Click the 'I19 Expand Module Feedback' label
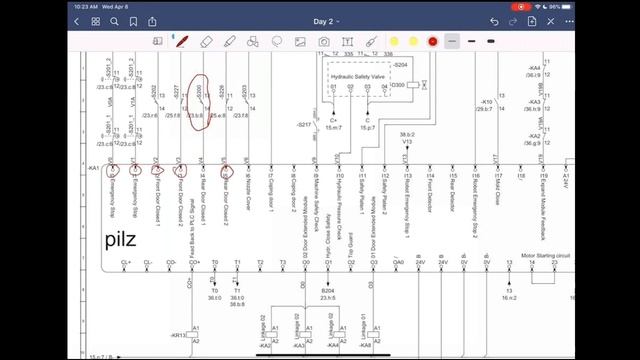Viewport: 640px width, 360px height. [x=543, y=206]
